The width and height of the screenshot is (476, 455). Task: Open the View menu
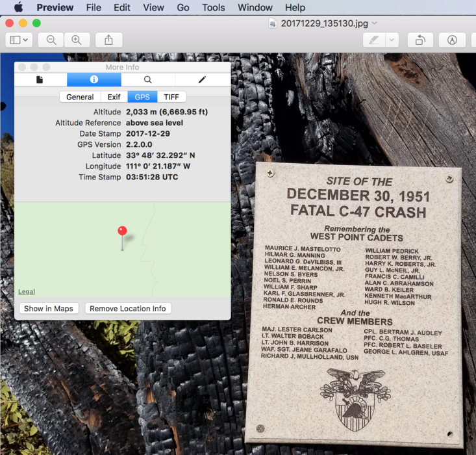[153, 8]
